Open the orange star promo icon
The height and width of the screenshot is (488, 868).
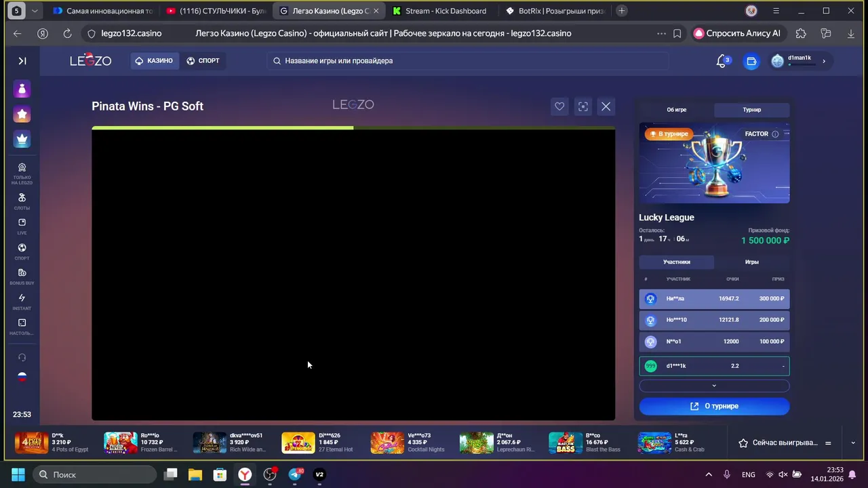pyautogui.click(x=22, y=114)
